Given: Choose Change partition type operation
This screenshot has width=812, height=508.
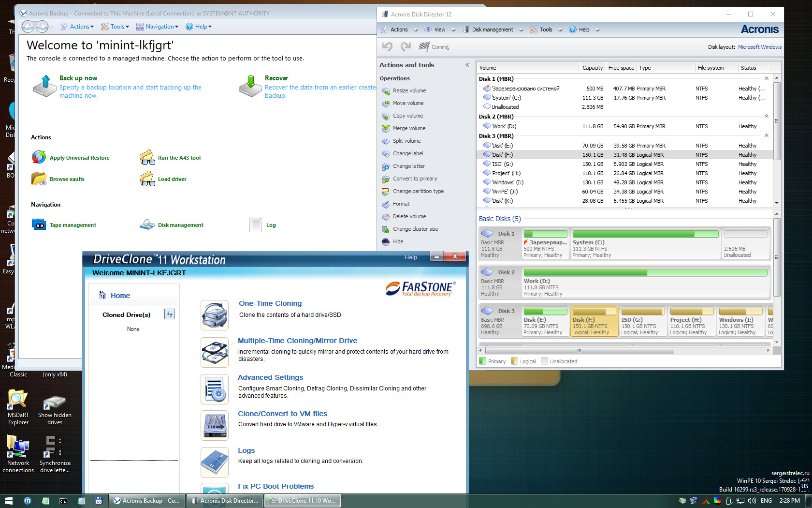Looking at the screenshot, I should coord(418,191).
